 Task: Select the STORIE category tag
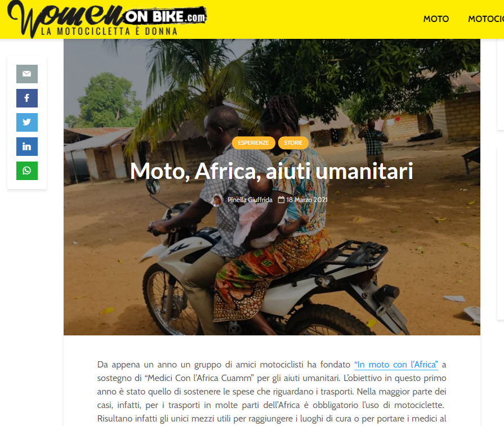click(293, 142)
